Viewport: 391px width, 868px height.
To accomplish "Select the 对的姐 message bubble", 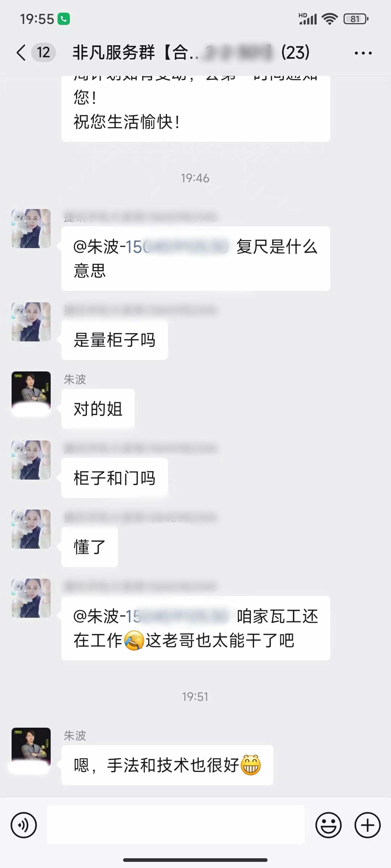I will click(98, 409).
